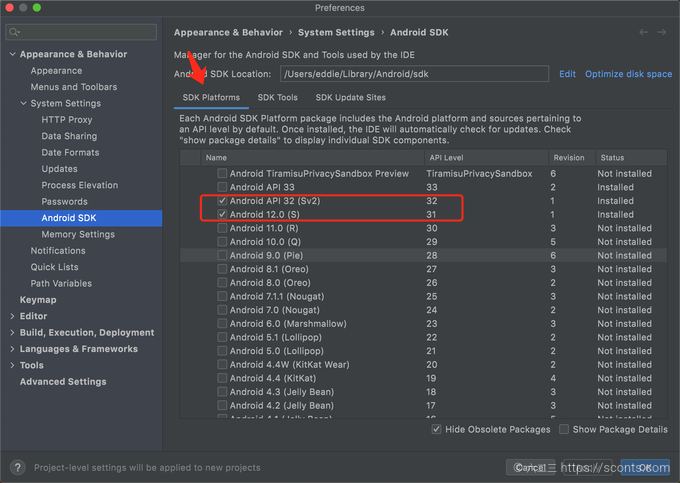Select Process Elevation item
680x483 pixels.
tap(79, 185)
